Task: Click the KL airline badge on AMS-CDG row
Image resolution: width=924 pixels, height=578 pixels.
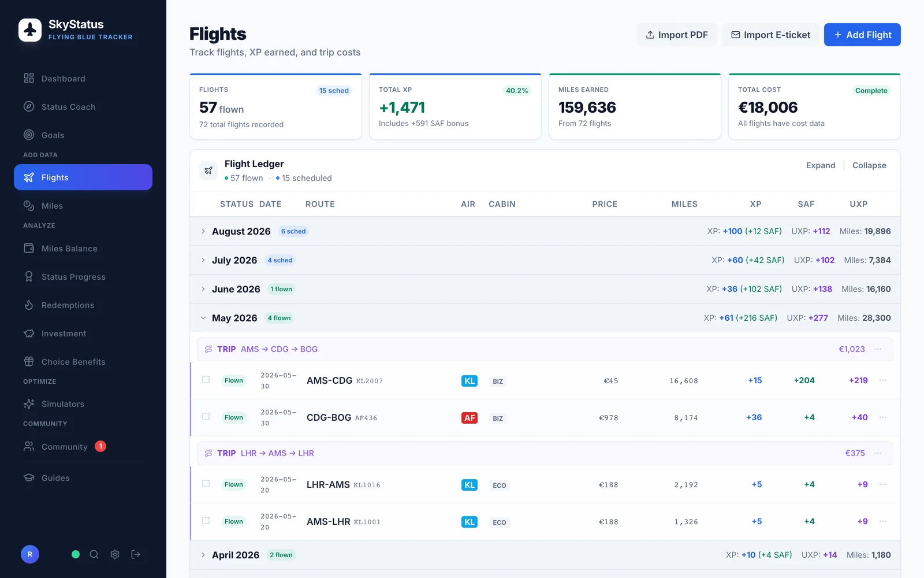Action: [x=470, y=381]
